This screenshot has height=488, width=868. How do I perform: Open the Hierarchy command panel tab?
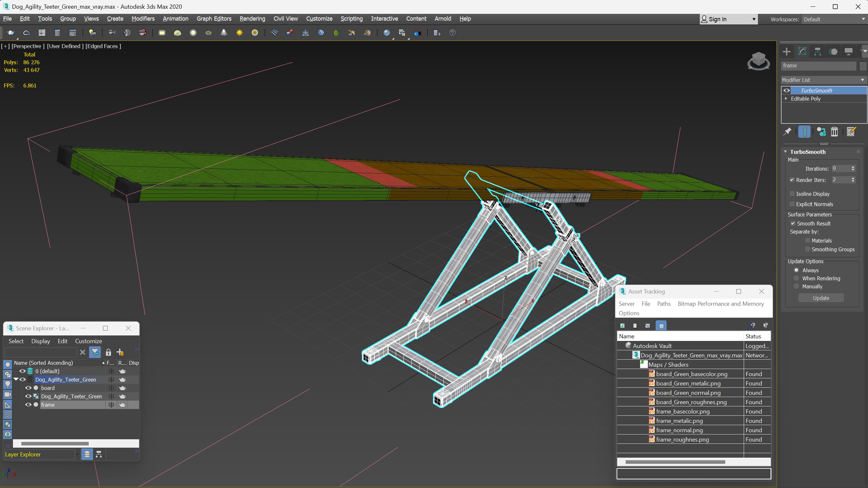(817, 52)
